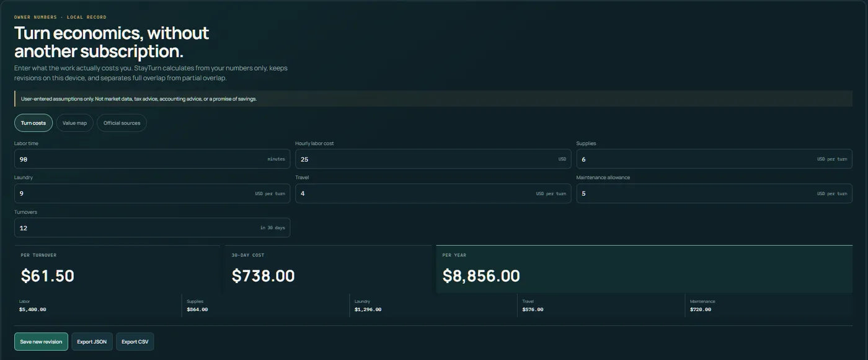This screenshot has height=360, width=868.
Task: Click the 'minutes' unit in Labor time
Action: (x=277, y=159)
